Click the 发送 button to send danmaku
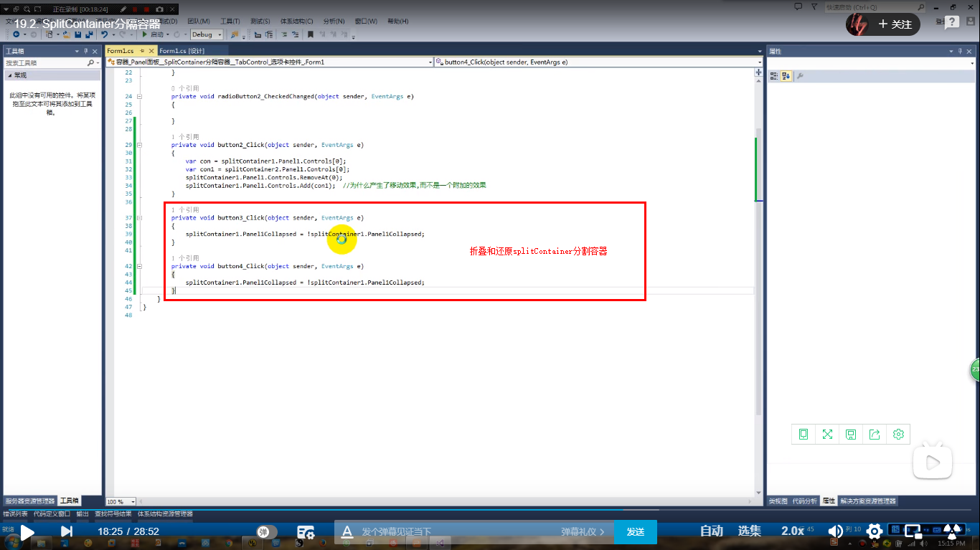The height and width of the screenshot is (550, 980). click(634, 531)
